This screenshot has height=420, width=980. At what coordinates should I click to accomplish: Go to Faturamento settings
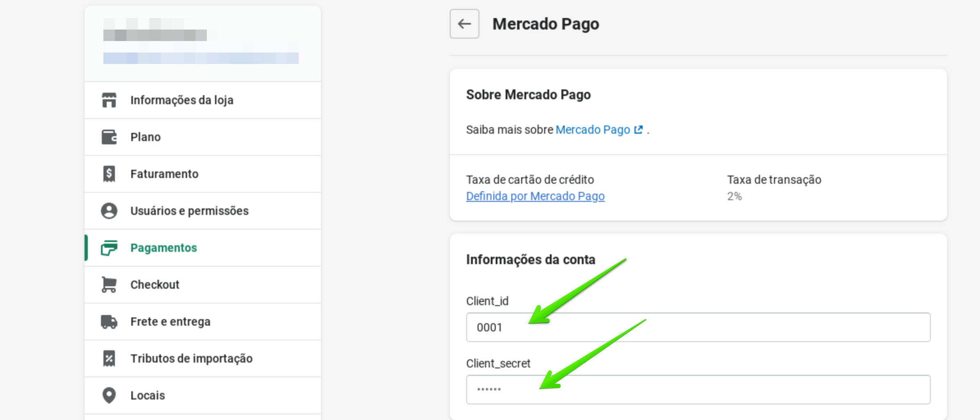click(203, 174)
